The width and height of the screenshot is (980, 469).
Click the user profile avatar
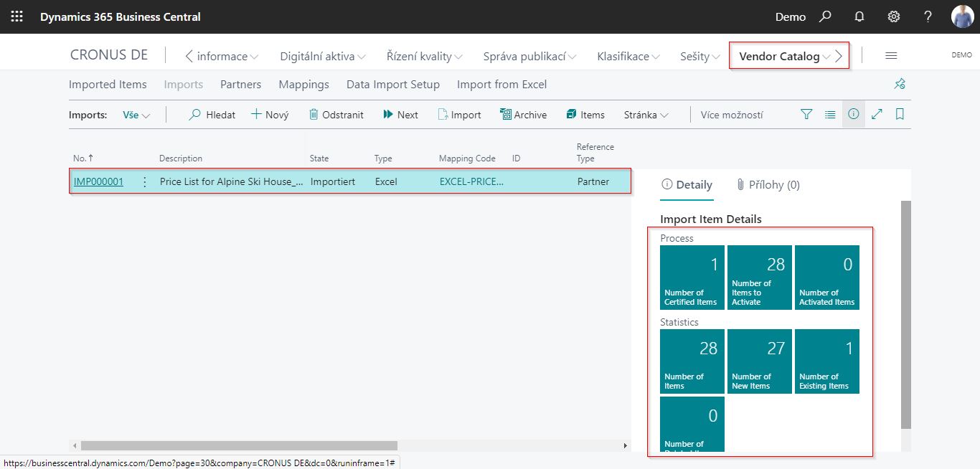point(962,16)
